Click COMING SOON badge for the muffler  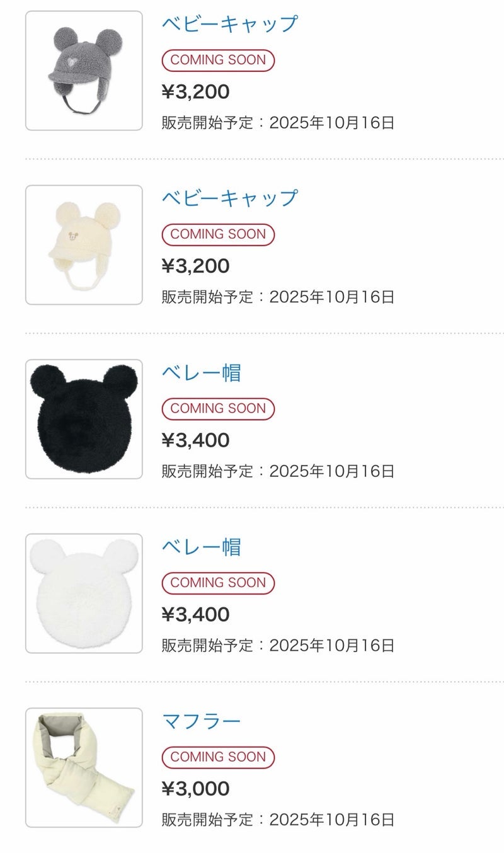218,757
